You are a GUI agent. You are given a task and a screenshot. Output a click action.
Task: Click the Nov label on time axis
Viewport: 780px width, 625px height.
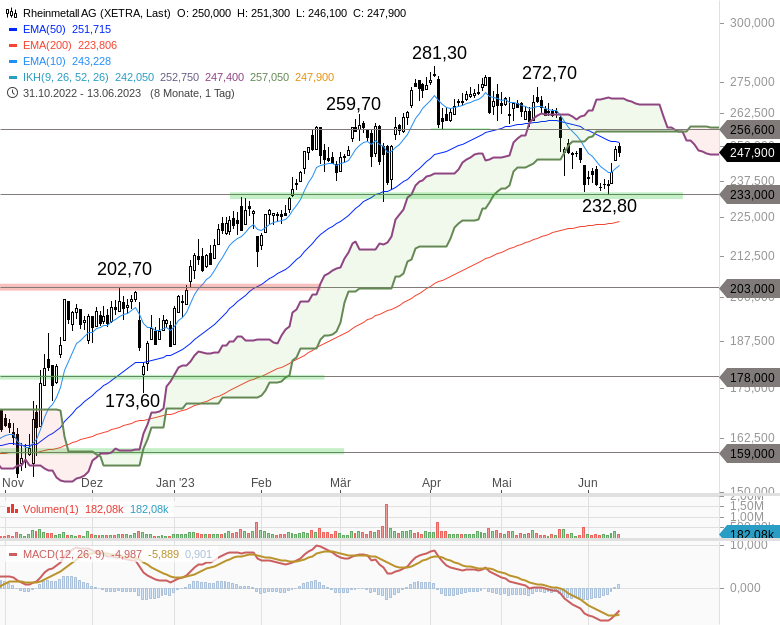[x=13, y=483]
